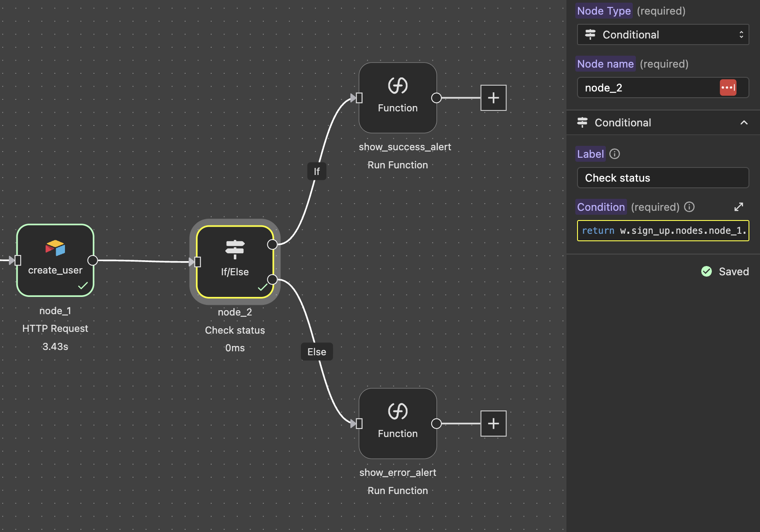Add a node after show_success_alert

(x=493, y=98)
